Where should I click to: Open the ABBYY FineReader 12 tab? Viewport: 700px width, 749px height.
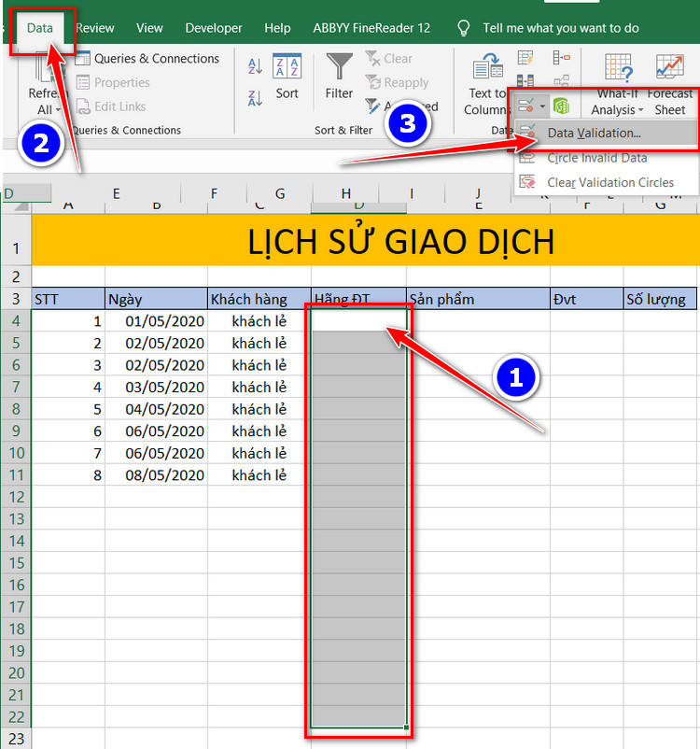pos(371,28)
